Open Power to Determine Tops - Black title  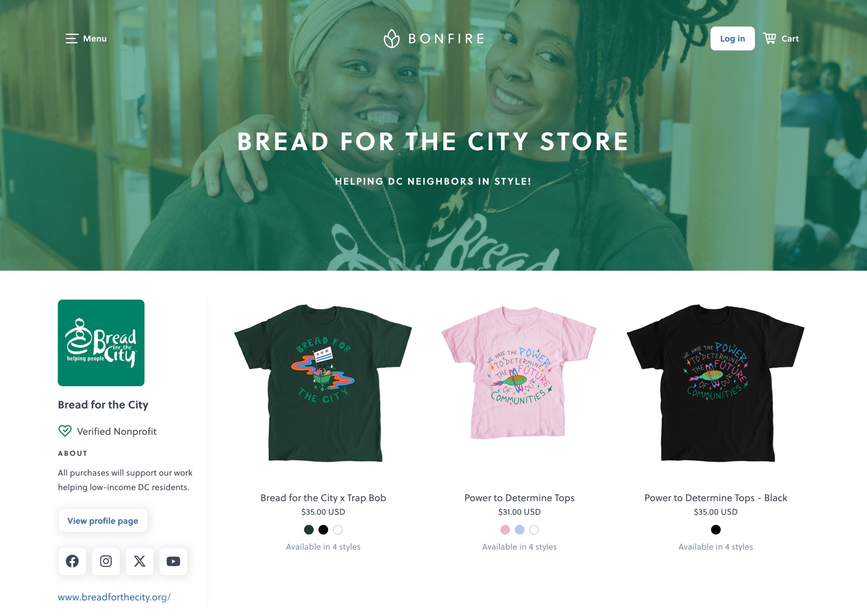716,498
